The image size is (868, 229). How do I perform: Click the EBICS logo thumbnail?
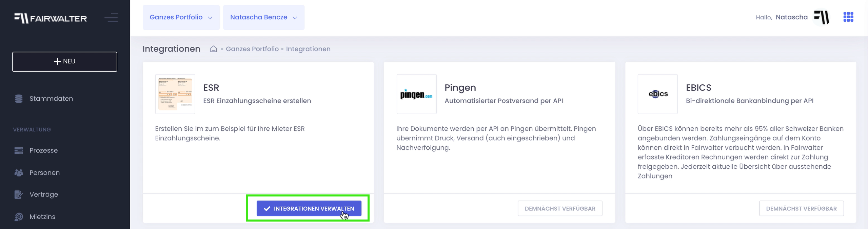pyautogui.click(x=657, y=94)
